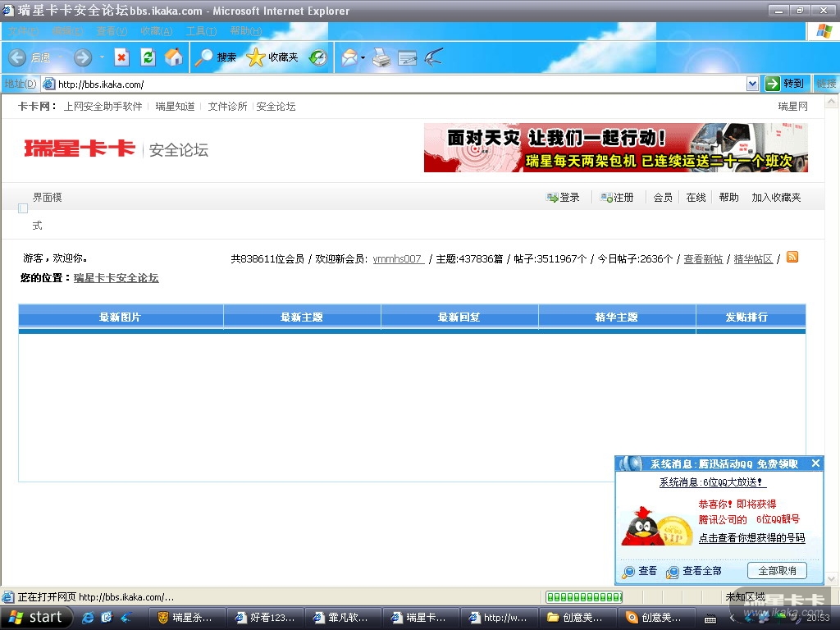840x630 pixels.
Task: Open the 安全论坛 top navigation link
Action: coord(276,107)
